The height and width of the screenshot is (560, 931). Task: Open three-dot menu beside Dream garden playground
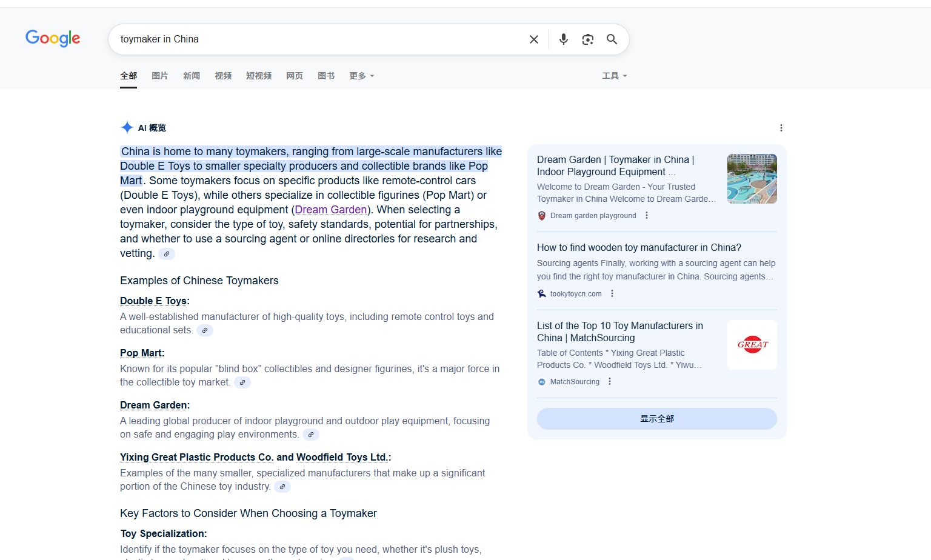647,215
